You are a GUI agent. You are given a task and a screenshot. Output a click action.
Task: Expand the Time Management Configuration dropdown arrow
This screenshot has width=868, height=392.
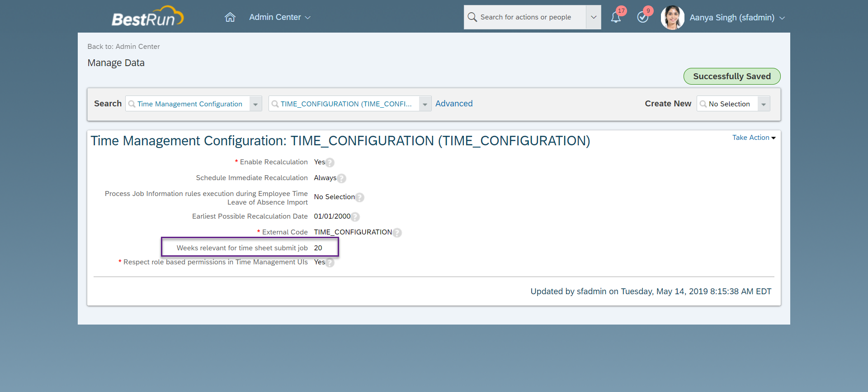click(255, 104)
